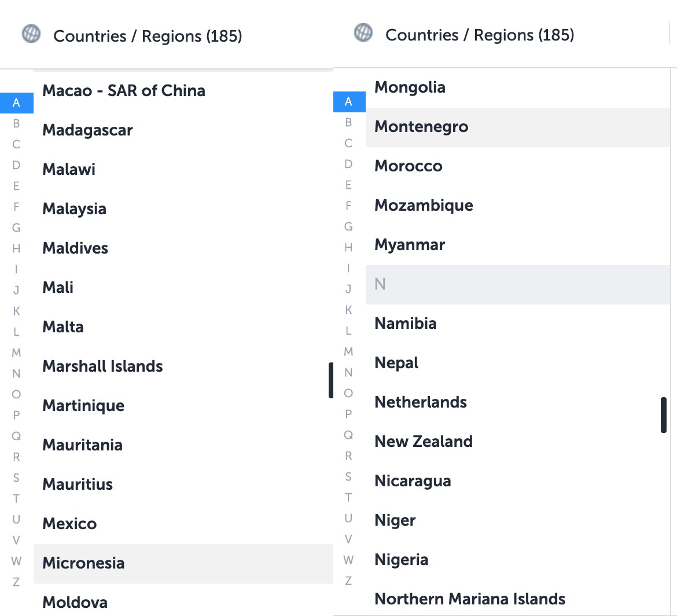Select Nigeria from the country list
Screen dimensions: 677x616
401,559
